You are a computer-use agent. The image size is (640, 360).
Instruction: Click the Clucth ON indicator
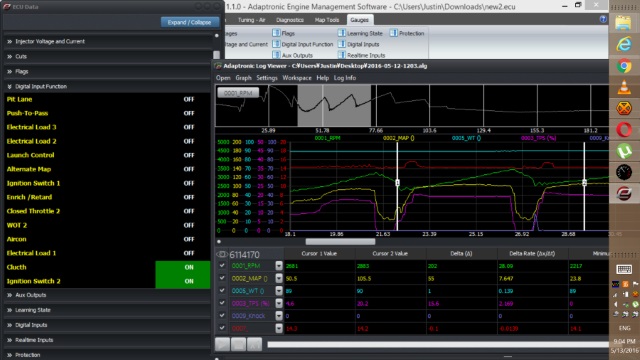(x=183, y=267)
